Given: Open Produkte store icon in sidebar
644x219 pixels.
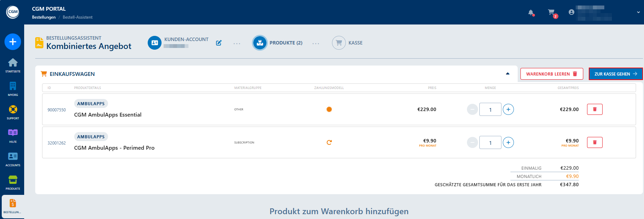Looking at the screenshot, I should pos(13,180).
